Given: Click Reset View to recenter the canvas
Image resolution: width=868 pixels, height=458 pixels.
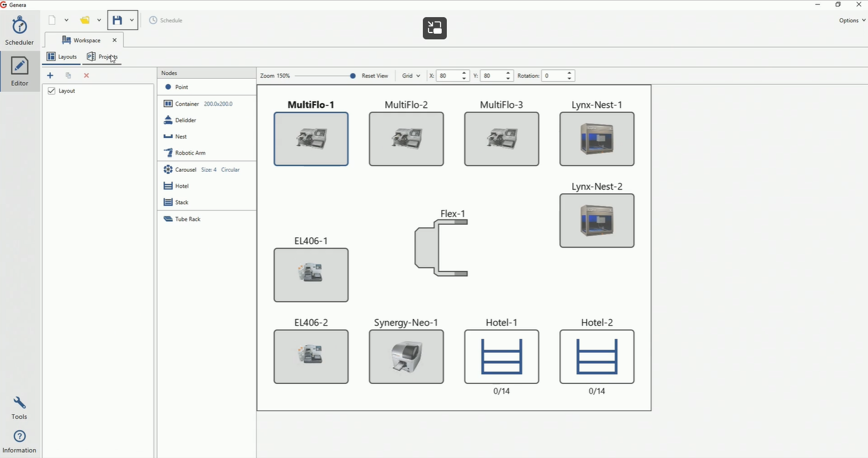Looking at the screenshot, I should click(x=375, y=75).
